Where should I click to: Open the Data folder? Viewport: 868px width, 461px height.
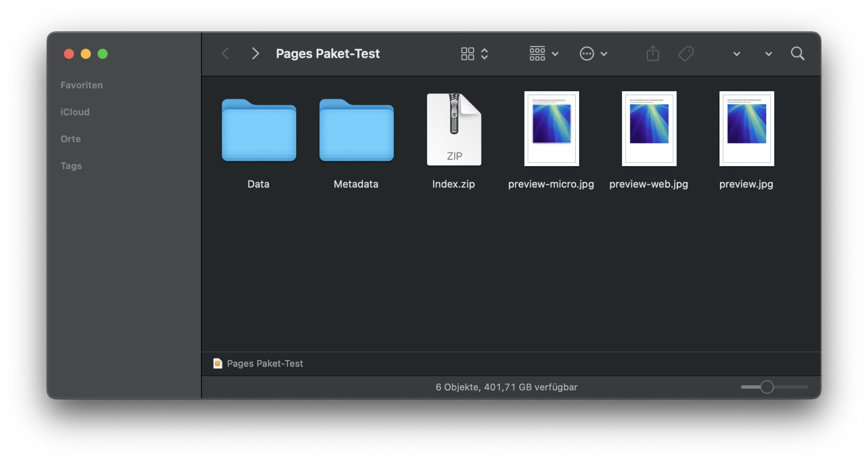click(259, 130)
